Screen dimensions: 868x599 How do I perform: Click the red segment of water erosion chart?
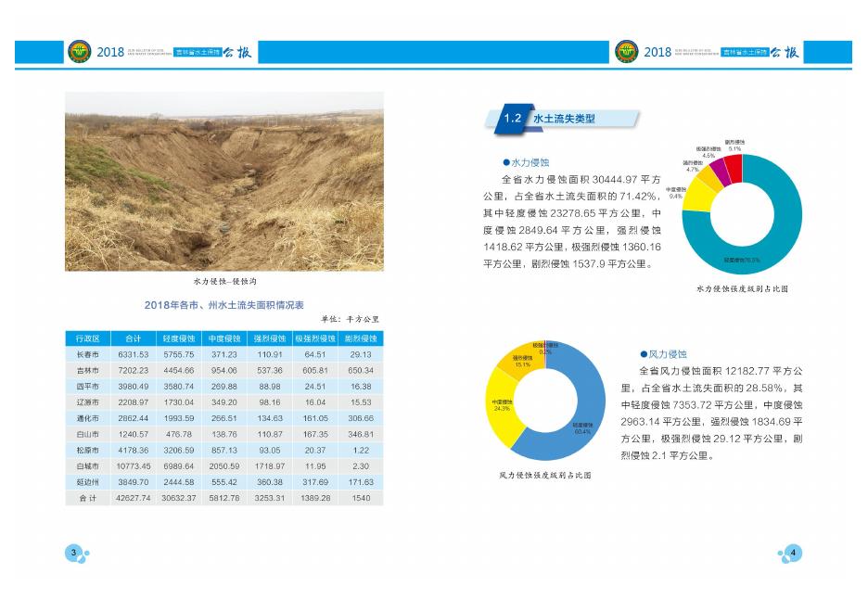pyautogui.click(x=734, y=169)
